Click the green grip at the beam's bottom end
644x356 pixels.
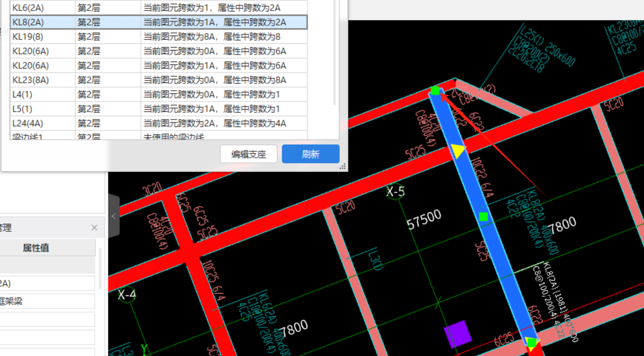532,343
